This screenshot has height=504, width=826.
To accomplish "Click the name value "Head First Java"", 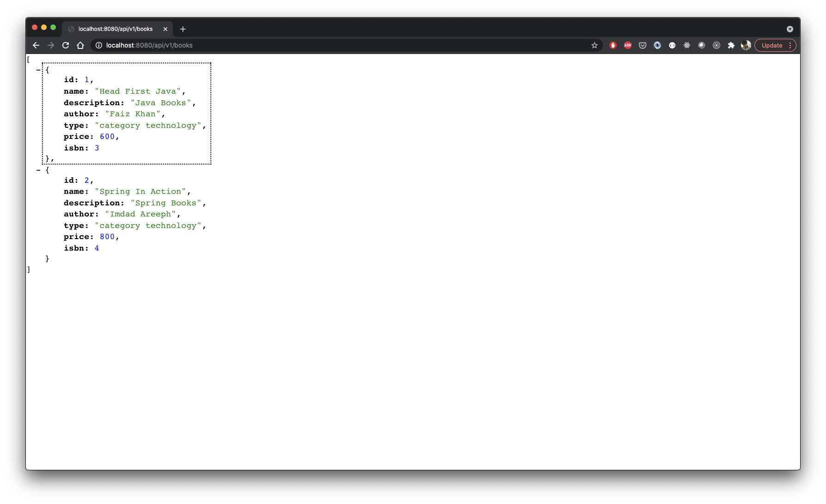I will pyautogui.click(x=138, y=91).
